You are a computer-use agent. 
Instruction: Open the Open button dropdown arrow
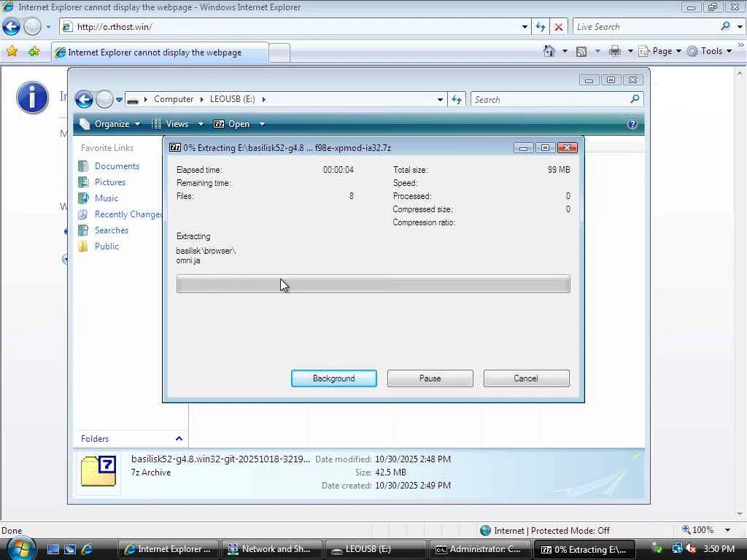coord(262,124)
